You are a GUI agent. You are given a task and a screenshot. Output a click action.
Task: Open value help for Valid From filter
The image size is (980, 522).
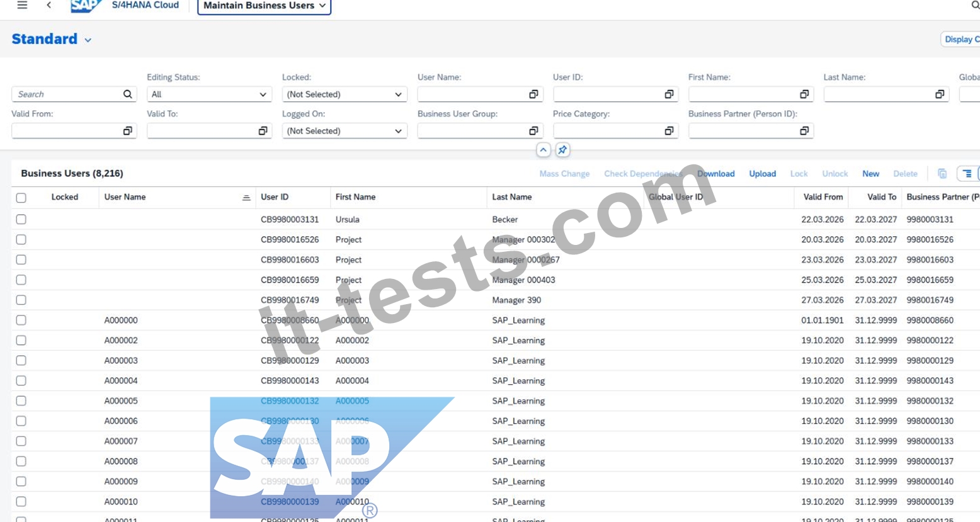127,131
